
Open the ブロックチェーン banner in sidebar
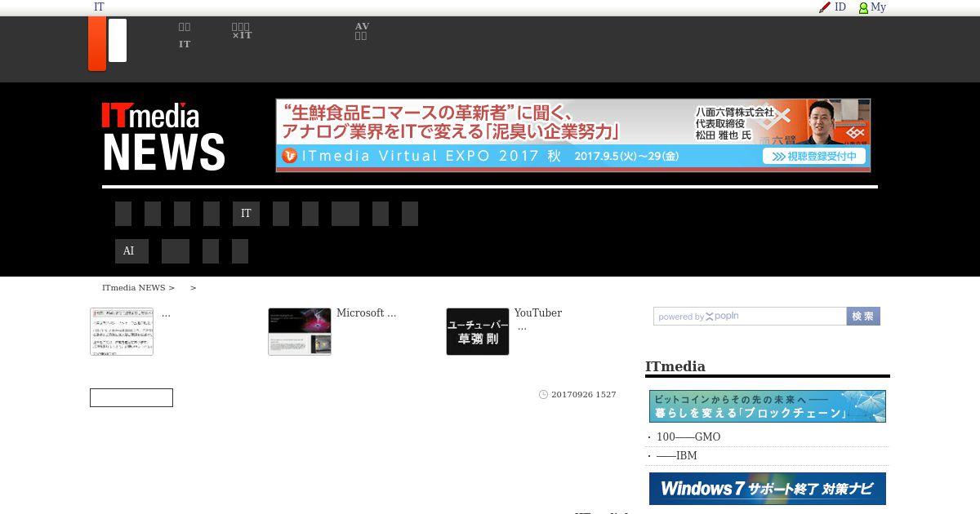[x=768, y=406]
